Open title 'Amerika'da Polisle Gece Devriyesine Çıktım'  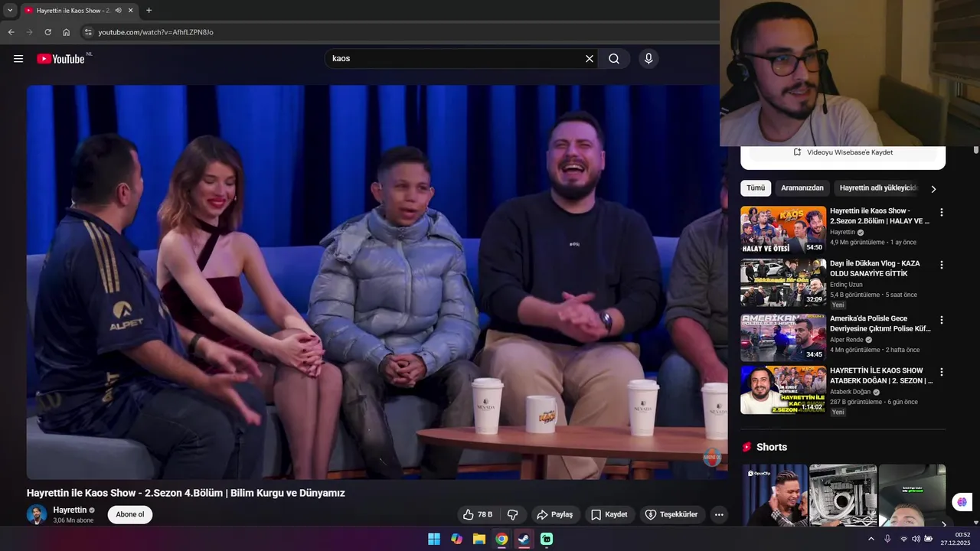tap(880, 324)
